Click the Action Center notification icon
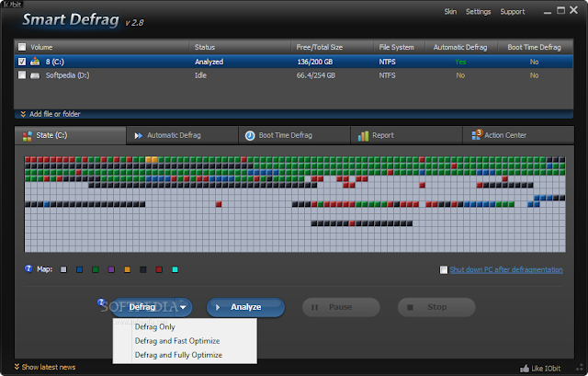The width and height of the screenshot is (588, 376). 477,134
